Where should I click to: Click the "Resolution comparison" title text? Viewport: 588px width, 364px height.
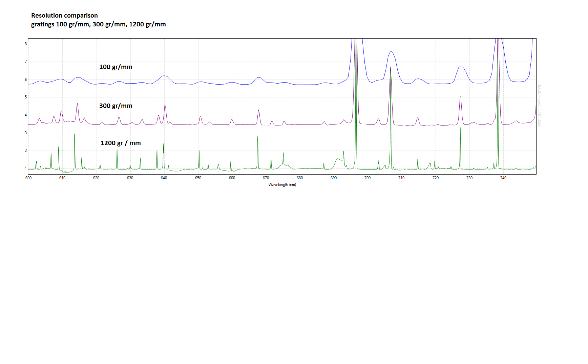[64, 16]
